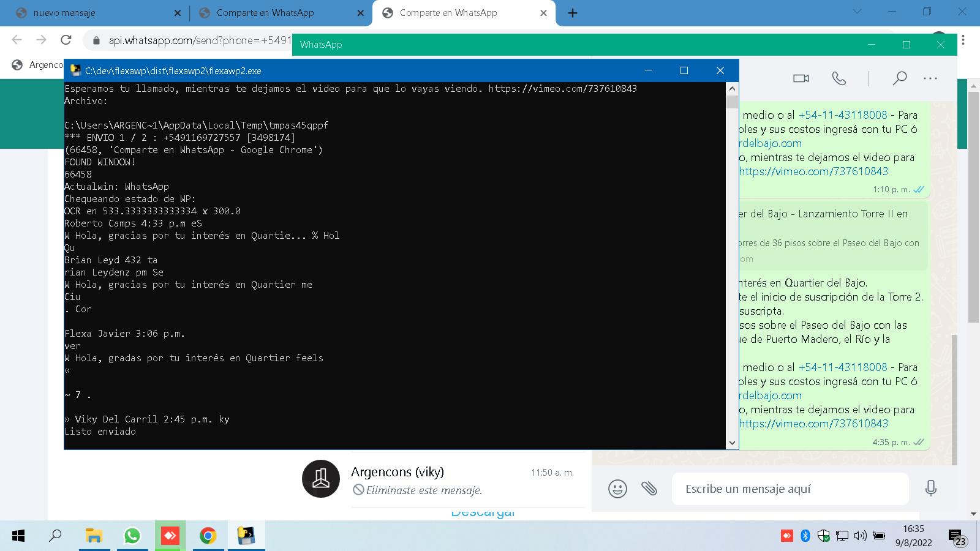Search the WhatsApp conversation
The image size is (980, 551).
pyautogui.click(x=899, y=78)
